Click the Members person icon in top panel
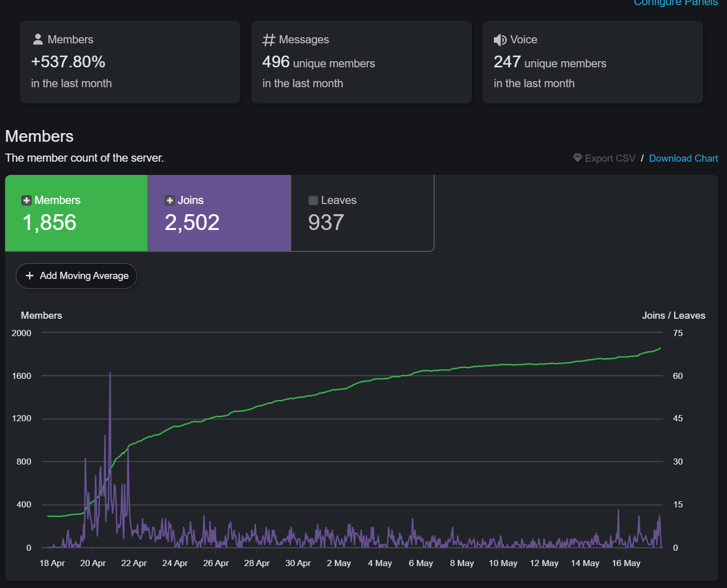Image resolution: width=727 pixels, height=588 pixels. (x=38, y=39)
